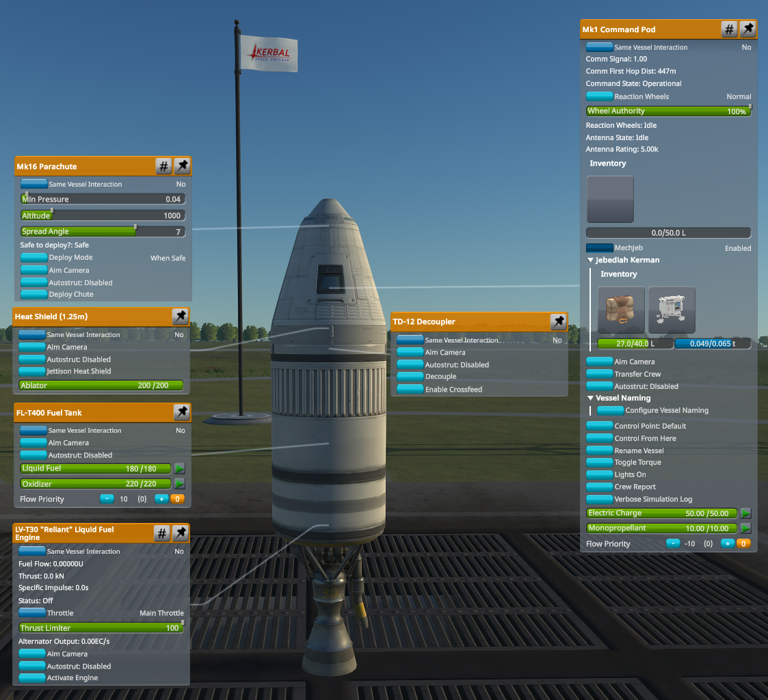
Task: Adjust the parachute Altitude slider
Action: coord(103,215)
